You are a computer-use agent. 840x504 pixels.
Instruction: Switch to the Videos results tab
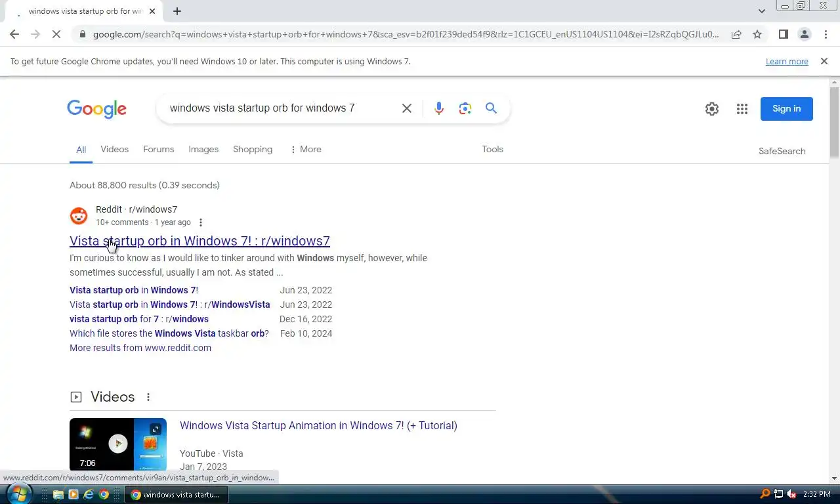pyautogui.click(x=114, y=149)
